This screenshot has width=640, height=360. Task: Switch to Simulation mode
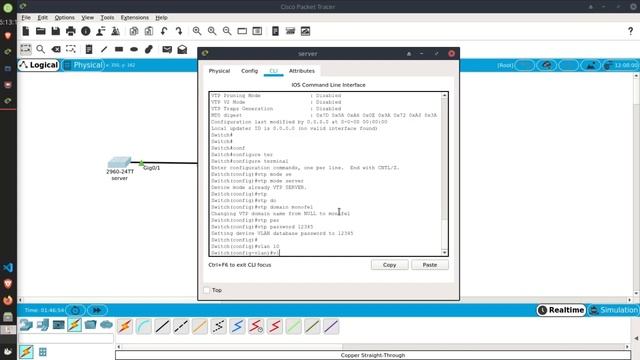point(613,310)
